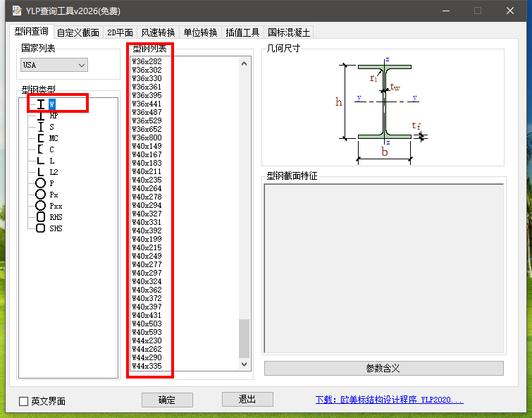Open the 单位转换 tab
This screenshot has width=532, height=418.
pyautogui.click(x=200, y=32)
